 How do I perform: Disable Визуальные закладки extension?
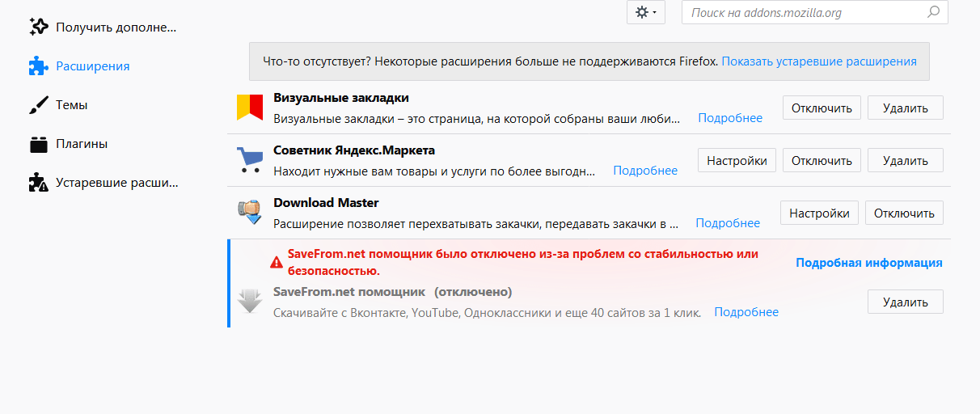822,108
